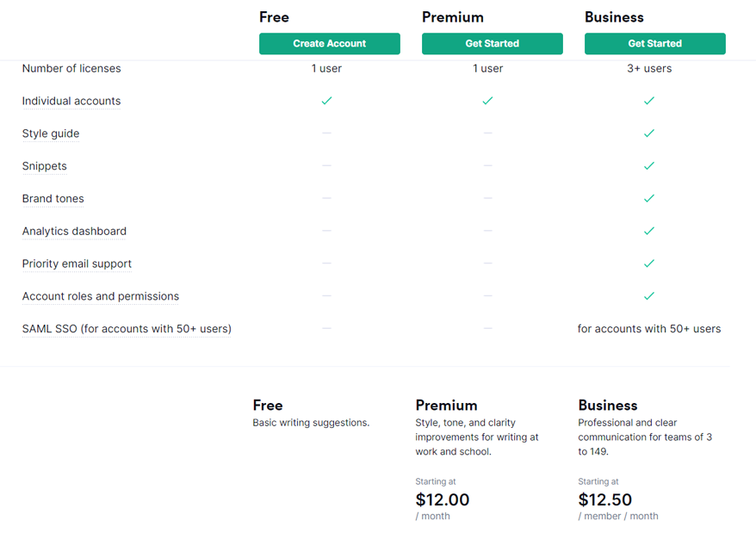Click the Style guide checkmark for Business
Image resolution: width=756 pixels, height=533 pixels.
coord(649,133)
